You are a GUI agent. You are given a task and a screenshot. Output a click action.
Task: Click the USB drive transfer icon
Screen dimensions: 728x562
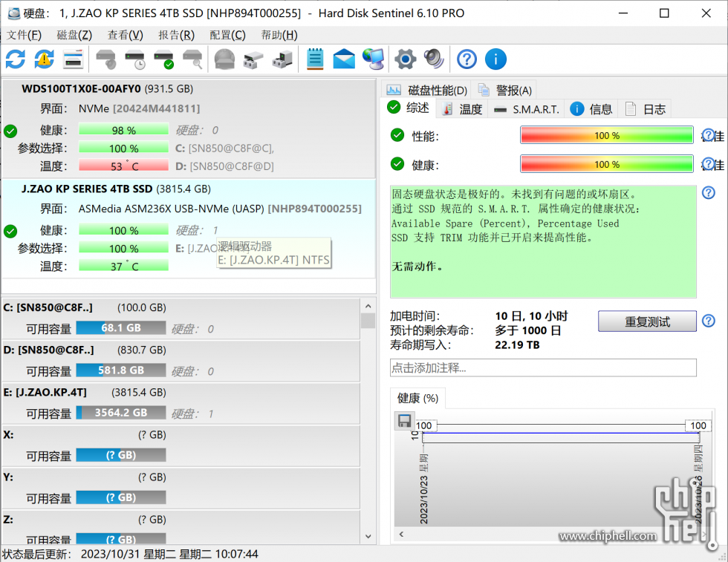(253, 59)
